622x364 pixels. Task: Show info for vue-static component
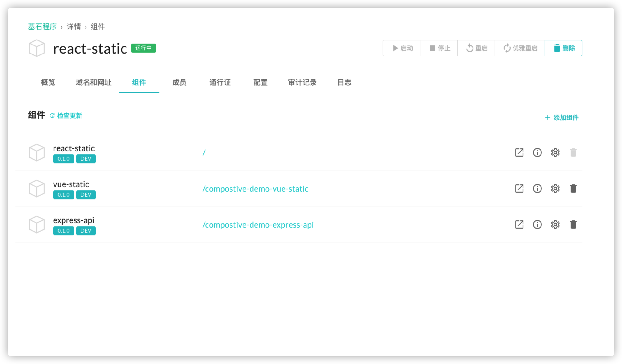pyautogui.click(x=537, y=189)
